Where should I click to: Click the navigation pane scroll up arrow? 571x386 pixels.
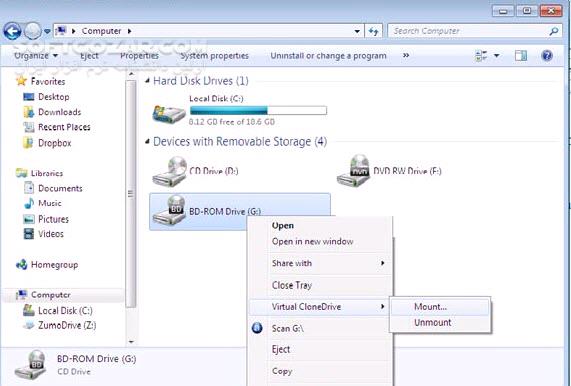pyautogui.click(x=131, y=75)
